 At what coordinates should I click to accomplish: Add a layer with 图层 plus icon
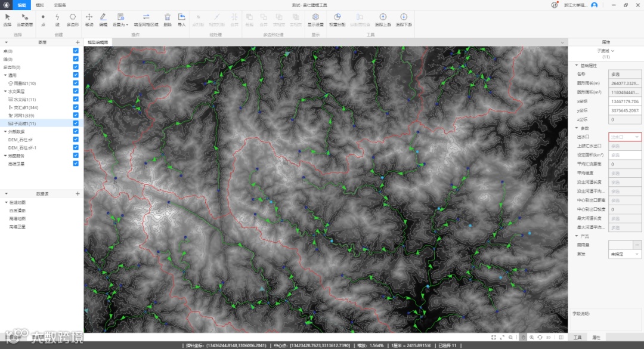pyautogui.click(x=78, y=42)
